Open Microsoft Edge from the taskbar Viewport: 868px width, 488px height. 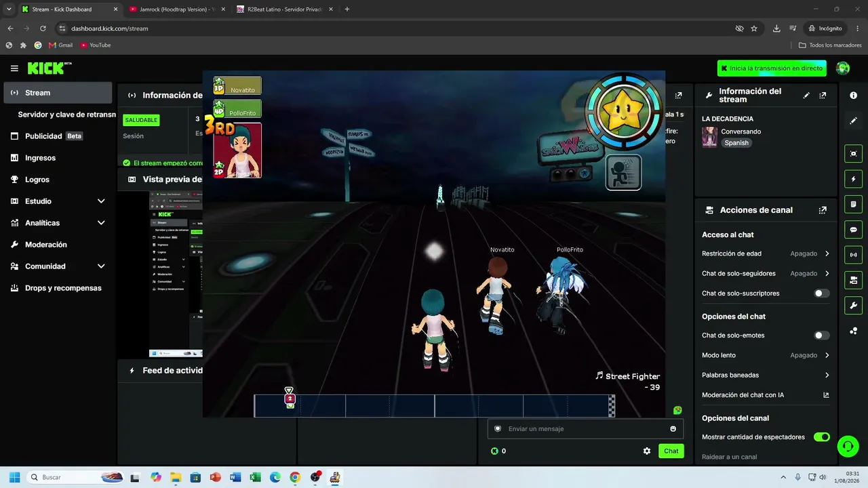click(275, 477)
